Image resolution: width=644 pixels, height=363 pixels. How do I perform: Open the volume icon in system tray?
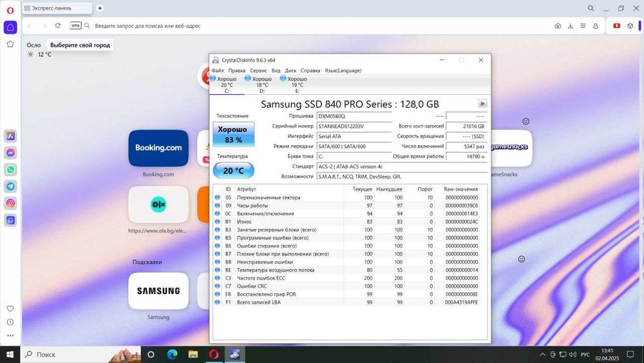(573, 355)
